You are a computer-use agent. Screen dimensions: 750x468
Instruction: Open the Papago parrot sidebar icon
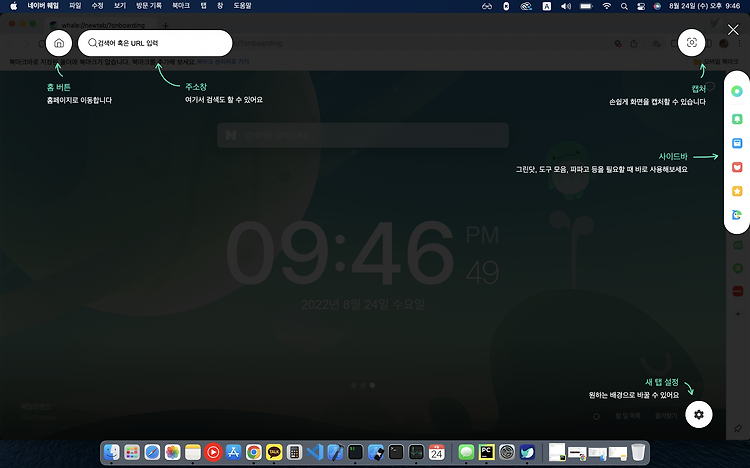[x=737, y=215]
